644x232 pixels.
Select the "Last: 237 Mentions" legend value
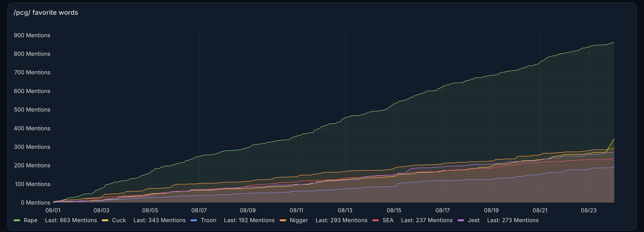(427, 220)
